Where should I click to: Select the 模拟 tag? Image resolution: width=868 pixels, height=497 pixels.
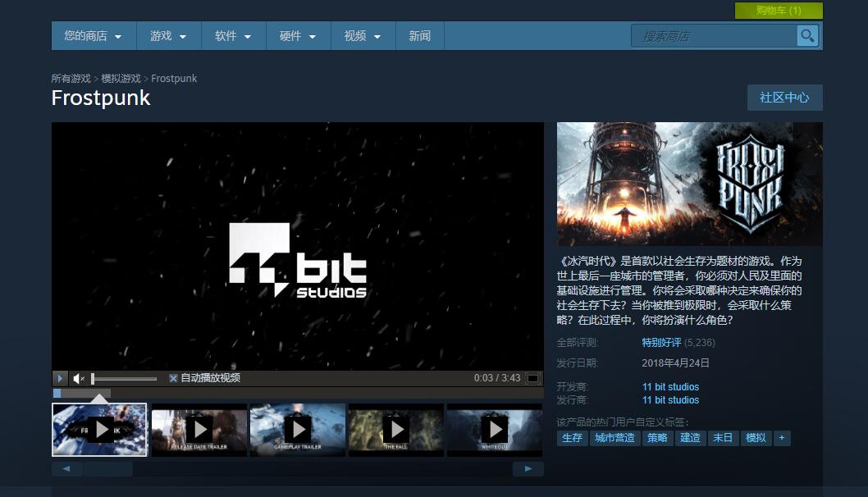pos(756,438)
